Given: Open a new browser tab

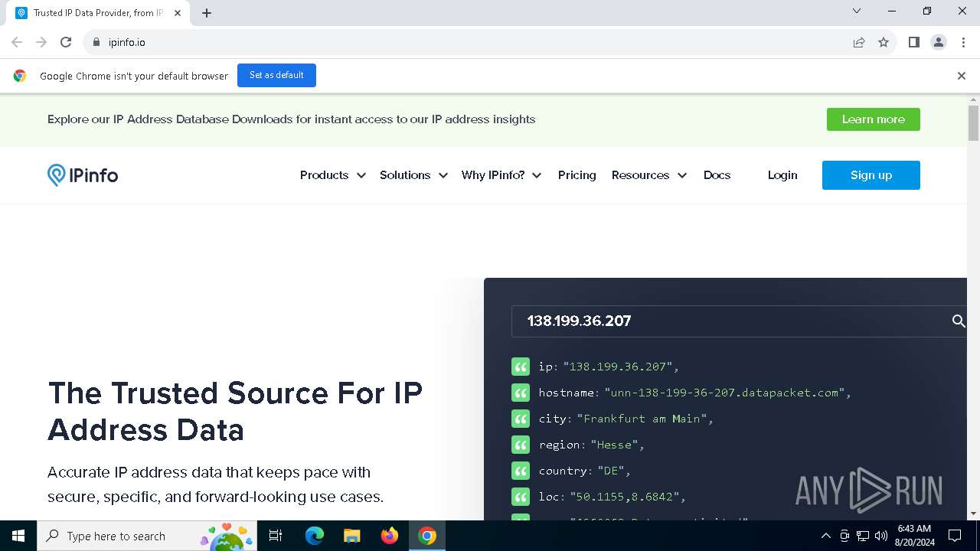Looking at the screenshot, I should click(x=207, y=13).
